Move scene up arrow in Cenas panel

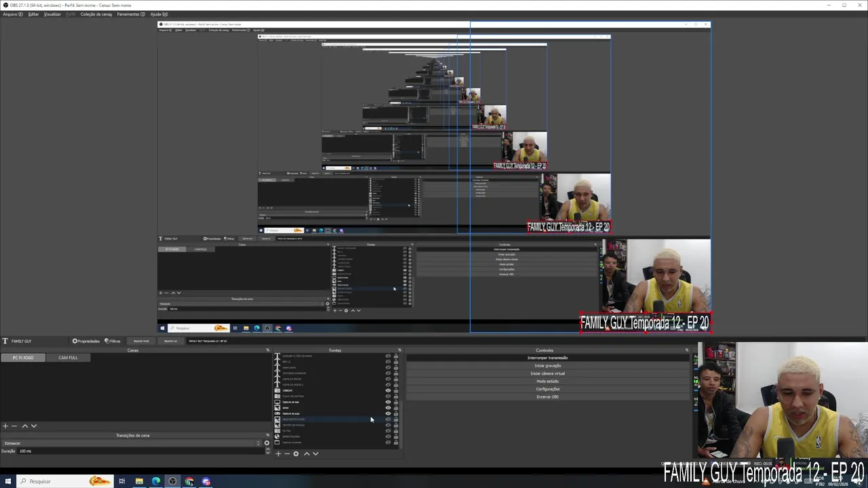(25, 426)
